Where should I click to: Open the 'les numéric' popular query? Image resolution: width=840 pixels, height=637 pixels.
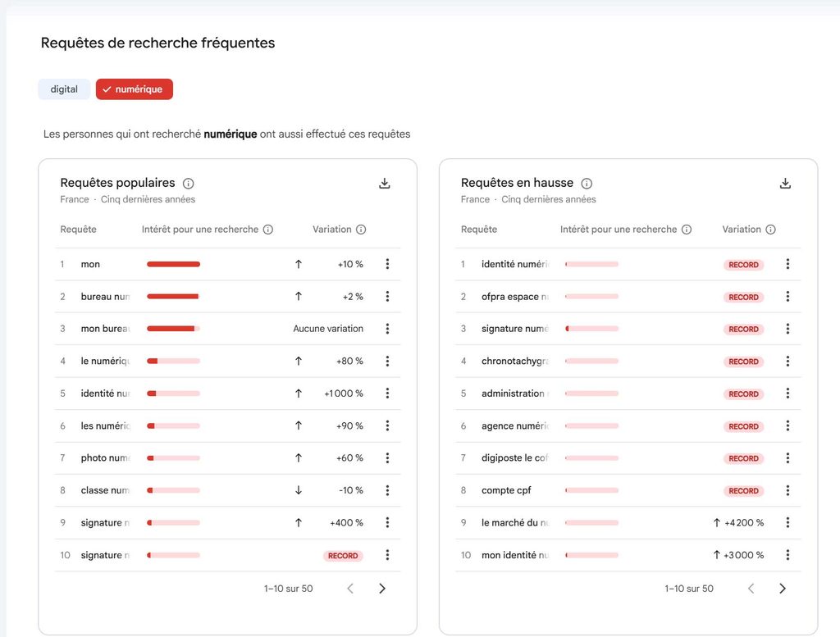tap(106, 426)
